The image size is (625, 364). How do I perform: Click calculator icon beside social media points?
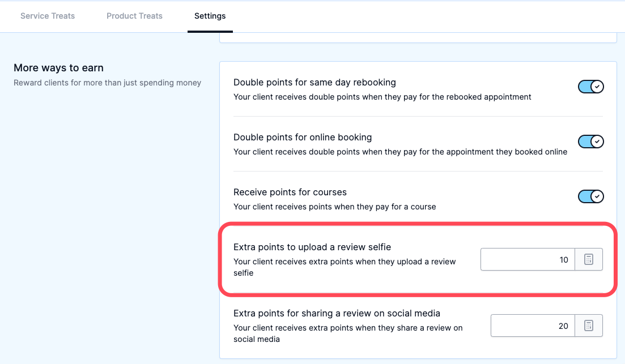[589, 326]
